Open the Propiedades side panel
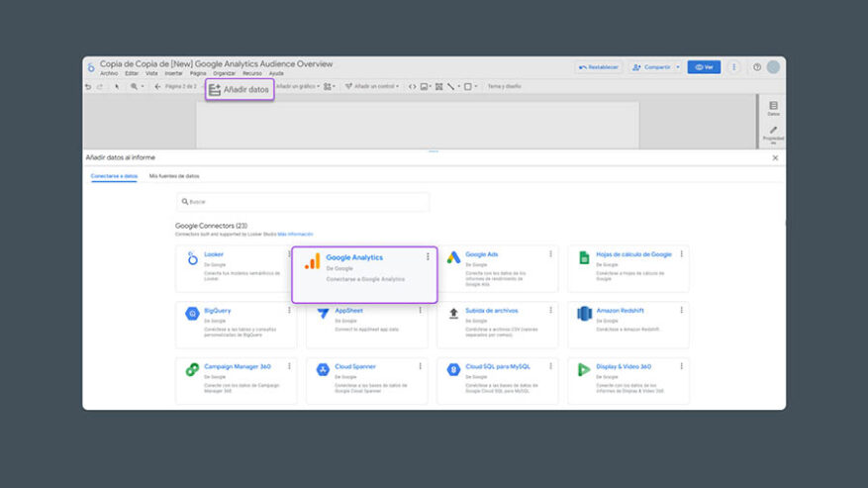The image size is (868, 488). [773, 136]
